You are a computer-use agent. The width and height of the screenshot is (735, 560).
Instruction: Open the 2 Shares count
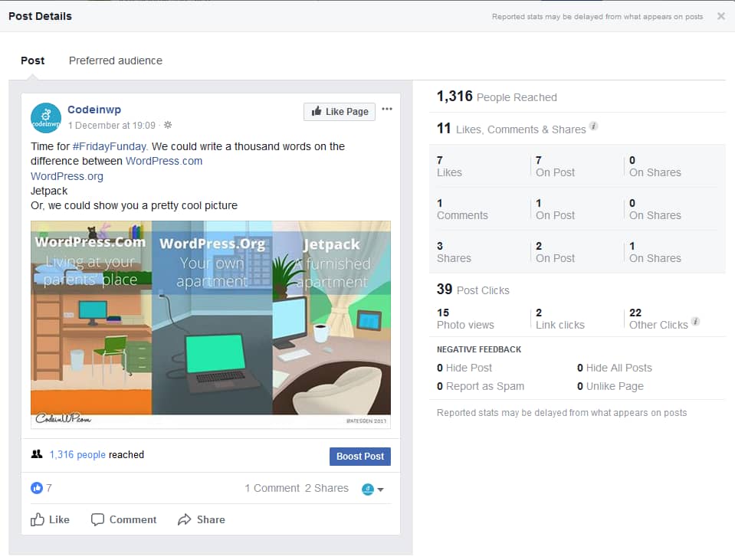pos(326,488)
